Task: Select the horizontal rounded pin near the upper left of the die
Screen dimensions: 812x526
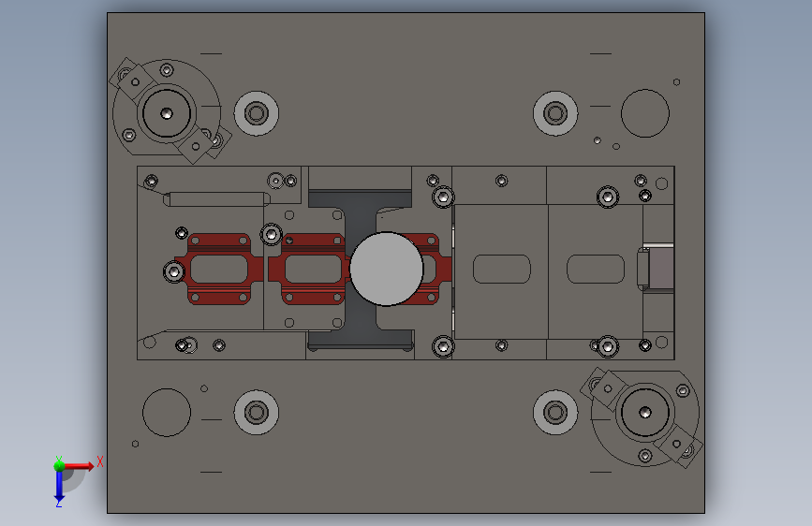Action: (217, 199)
